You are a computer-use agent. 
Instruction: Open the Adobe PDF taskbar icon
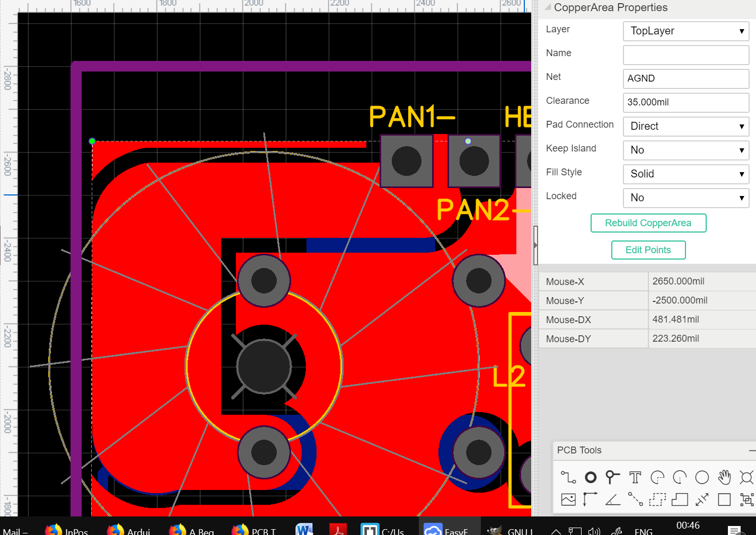(x=338, y=530)
